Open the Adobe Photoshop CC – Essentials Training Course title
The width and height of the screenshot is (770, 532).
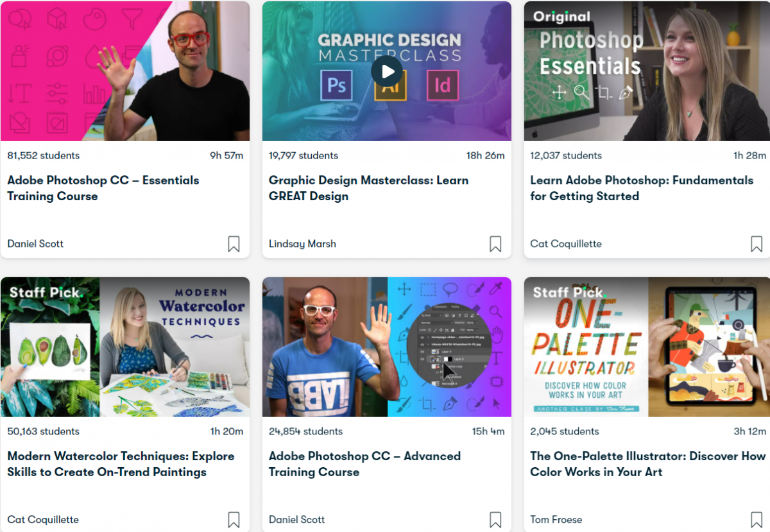click(x=103, y=188)
